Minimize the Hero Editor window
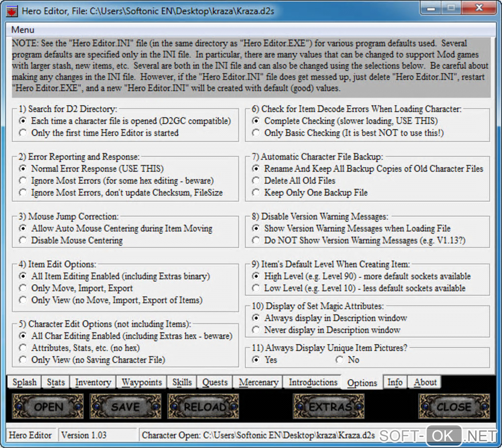 pyautogui.click(x=431, y=8)
